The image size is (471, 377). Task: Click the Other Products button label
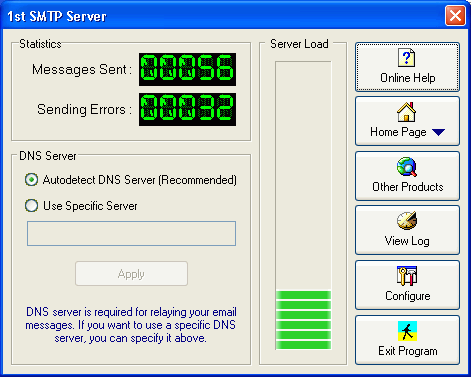click(408, 187)
